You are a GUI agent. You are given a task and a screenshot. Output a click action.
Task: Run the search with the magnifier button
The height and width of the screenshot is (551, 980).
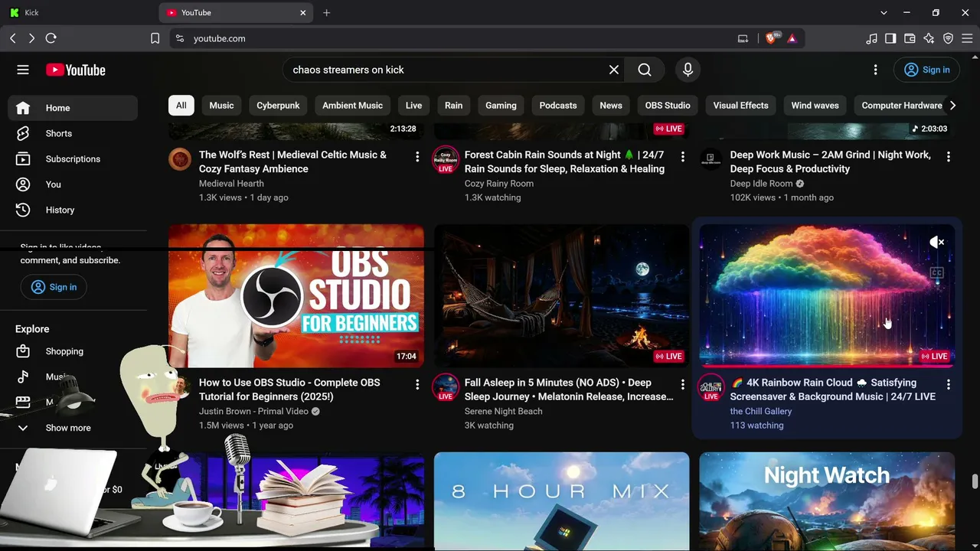[645, 70]
